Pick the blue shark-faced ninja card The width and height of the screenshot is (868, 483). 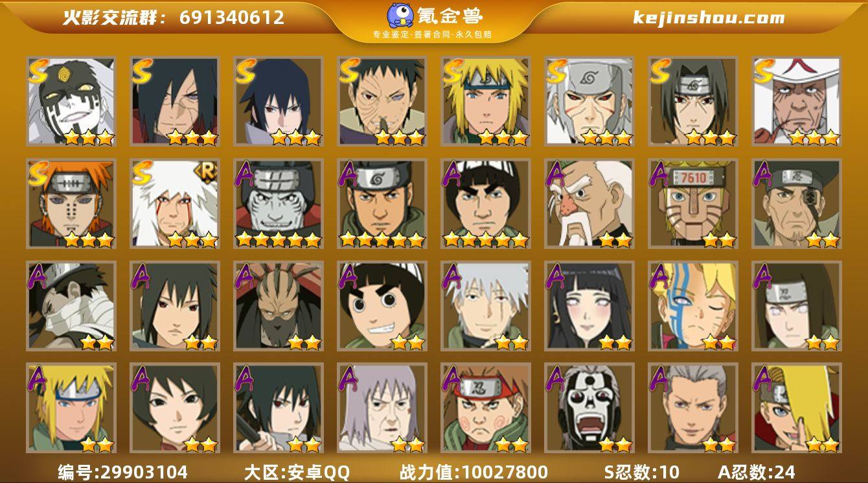(x=278, y=204)
